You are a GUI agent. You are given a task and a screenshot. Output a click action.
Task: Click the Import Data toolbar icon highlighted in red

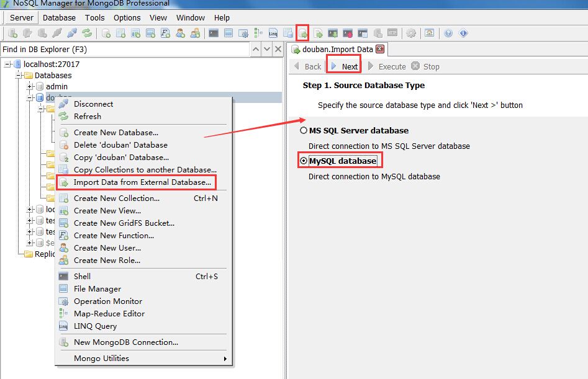click(303, 33)
